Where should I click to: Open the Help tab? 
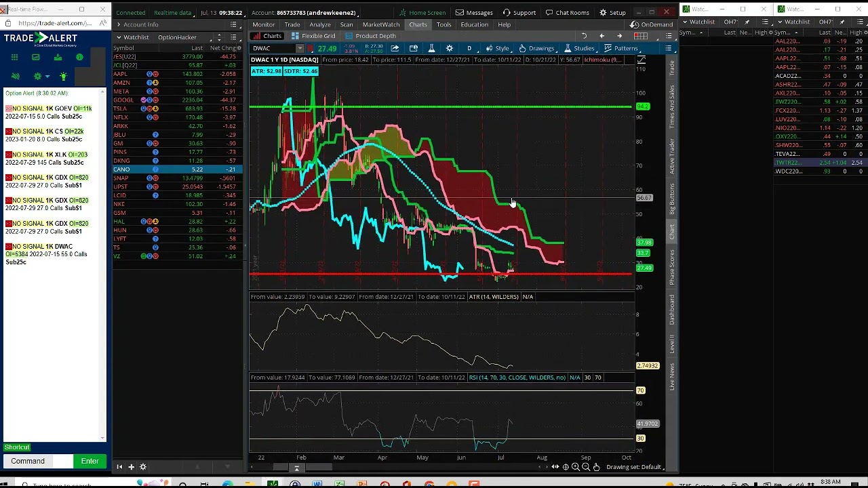point(504,24)
